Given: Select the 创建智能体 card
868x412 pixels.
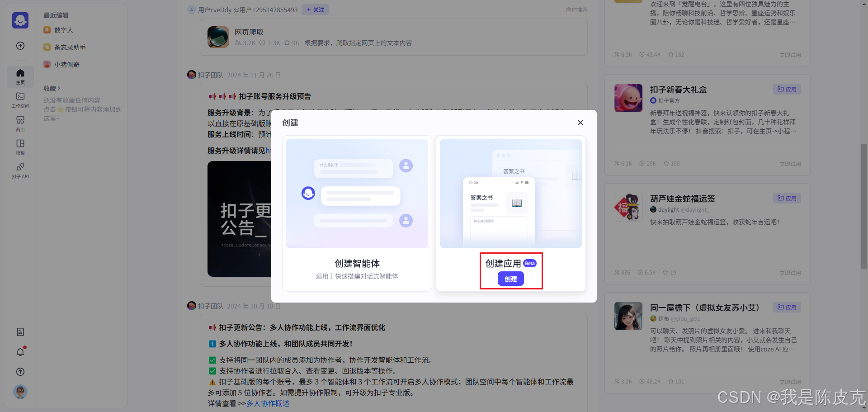Looking at the screenshot, I should point(357,213).
